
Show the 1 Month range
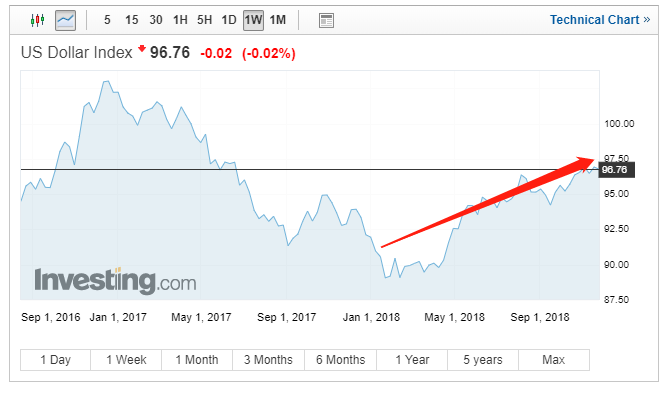[197, 360]
